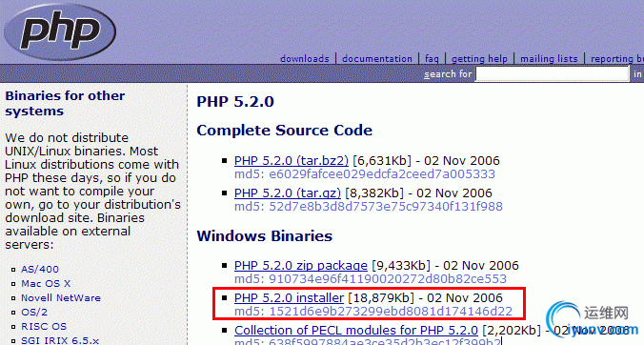Open the SGI IRIX 6.5.x link
Image resolution: width=644 pixels, height=345 pixels.
pyautogui.click(x=60, y=340)
